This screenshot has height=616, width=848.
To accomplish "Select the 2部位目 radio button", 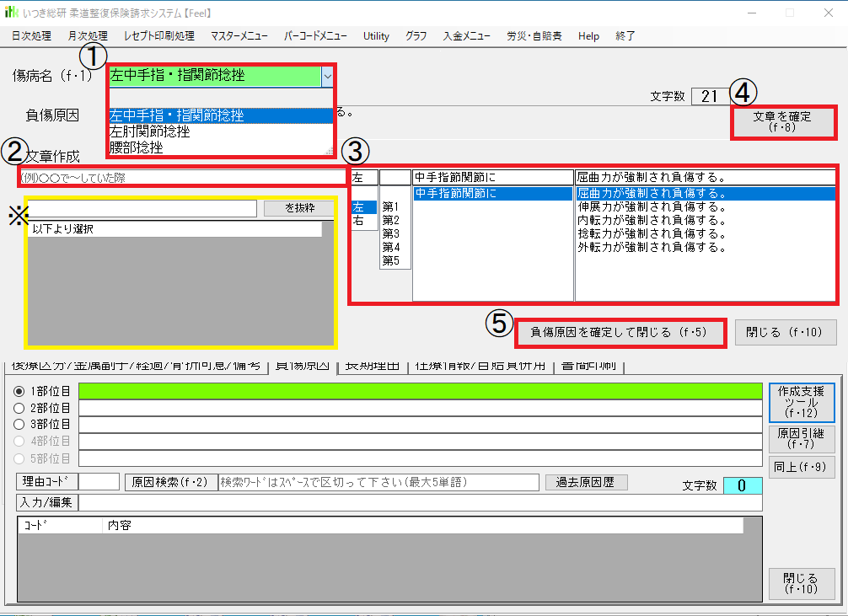I will [x=20, y=409].
